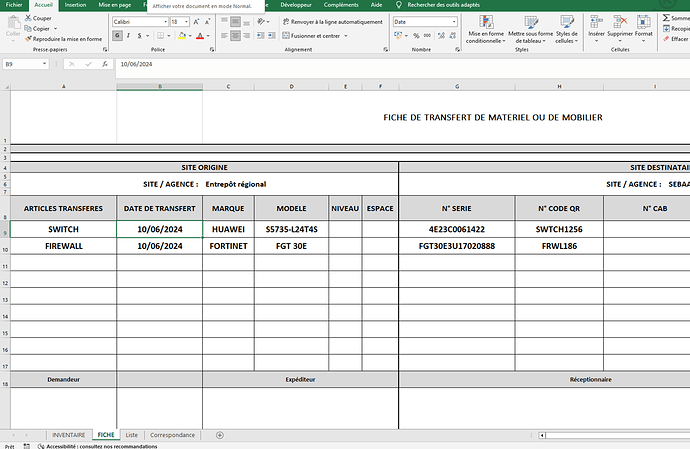The image size is (690, 449).
Task: Click the Effacer eraser icon
Action: pos(666,39)
